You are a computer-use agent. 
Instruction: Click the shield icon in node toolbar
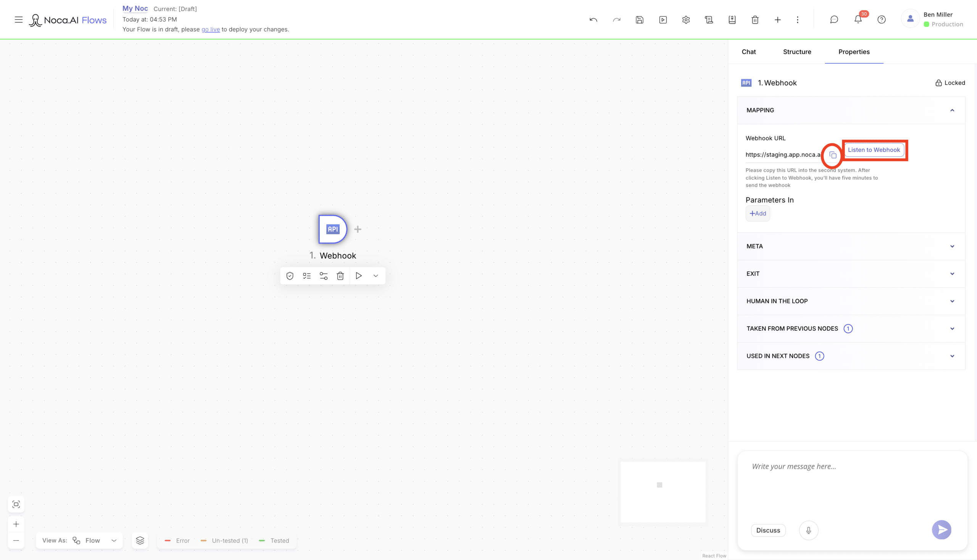(x=290, y=276)
